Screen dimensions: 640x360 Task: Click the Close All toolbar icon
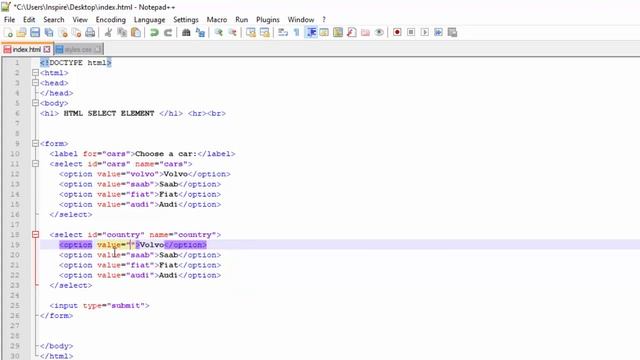click(76, 33)
